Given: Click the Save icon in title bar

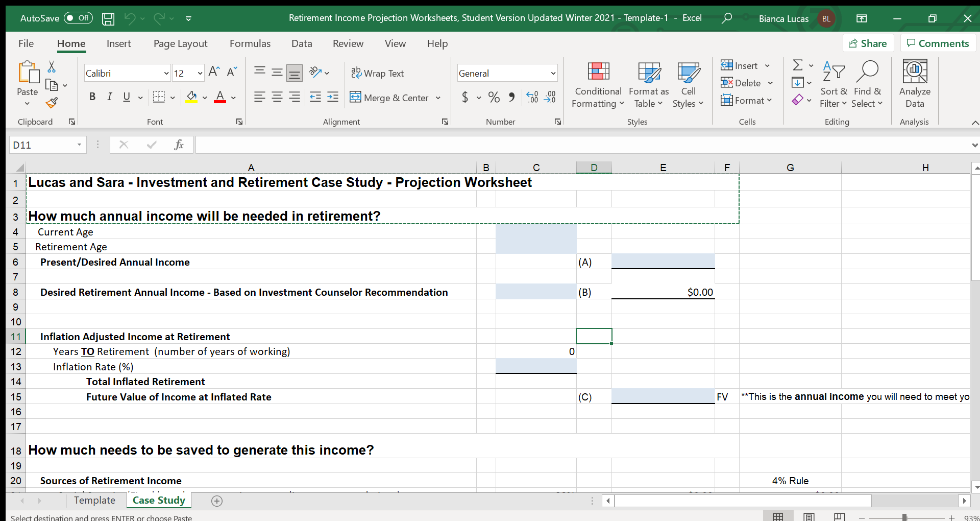Looking at the screenshot, I should point(108,19).
